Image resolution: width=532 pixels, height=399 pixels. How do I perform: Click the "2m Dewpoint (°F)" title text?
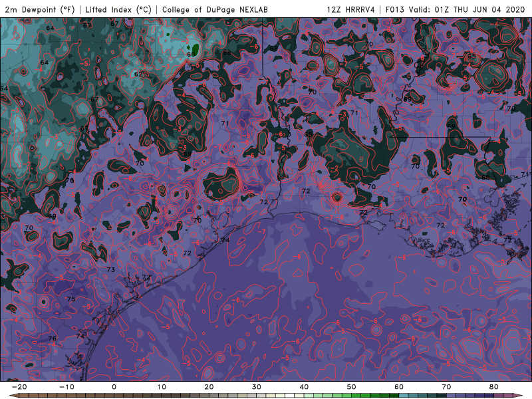(39, 9)
